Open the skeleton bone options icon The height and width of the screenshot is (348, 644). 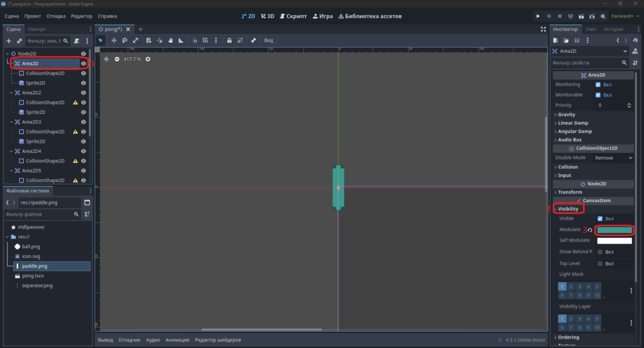point(253,40)
